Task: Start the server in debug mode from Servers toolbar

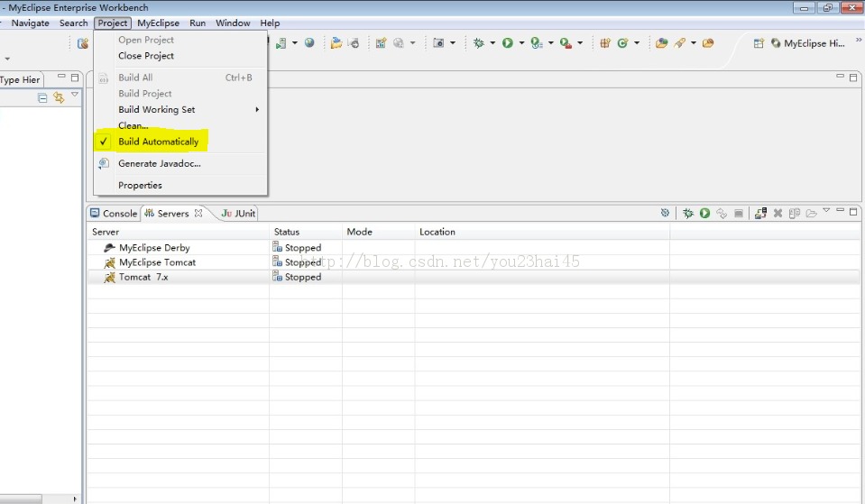Action: click(x=688, y=214)
